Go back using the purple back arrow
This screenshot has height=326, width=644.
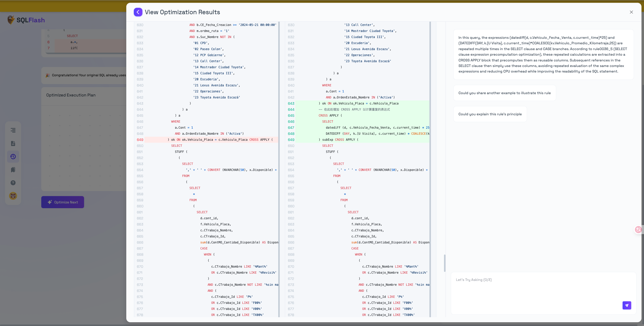coord(138,12)
